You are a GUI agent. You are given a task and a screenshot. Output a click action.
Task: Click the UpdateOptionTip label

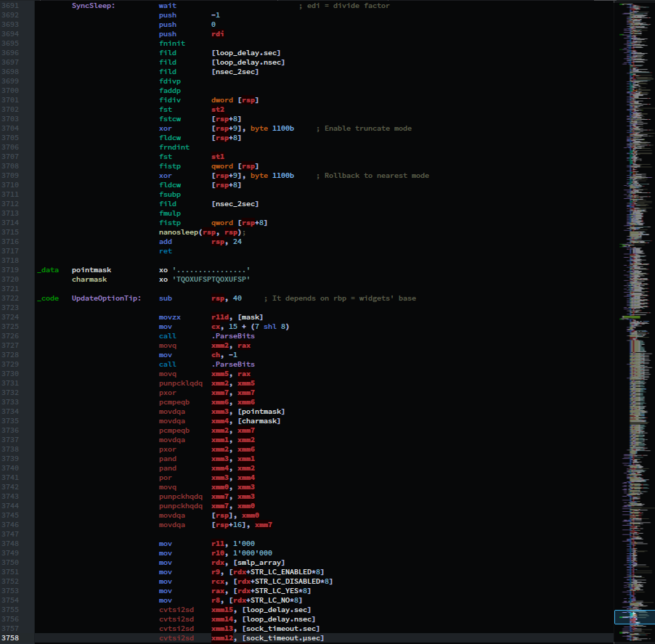click(x=106, y=298)
